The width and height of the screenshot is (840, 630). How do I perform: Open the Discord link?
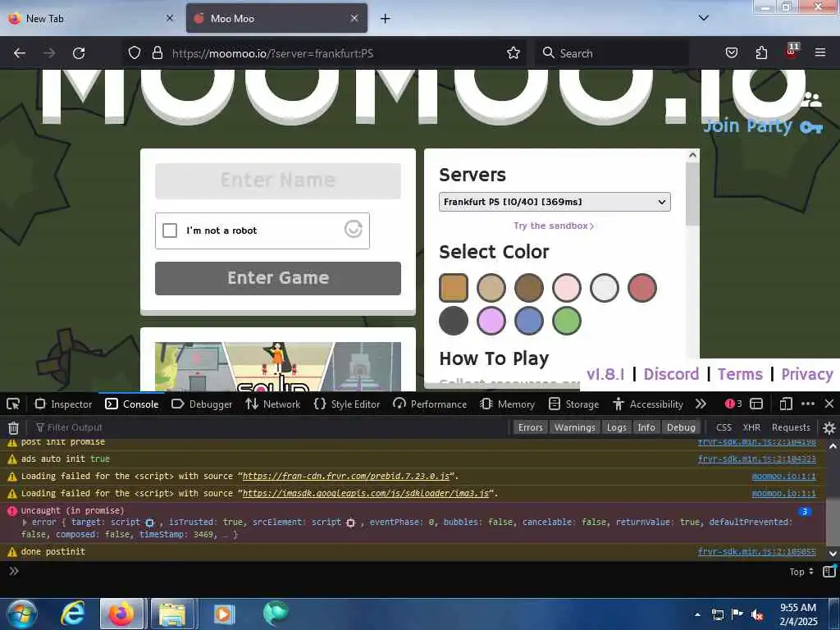[671, 374]
